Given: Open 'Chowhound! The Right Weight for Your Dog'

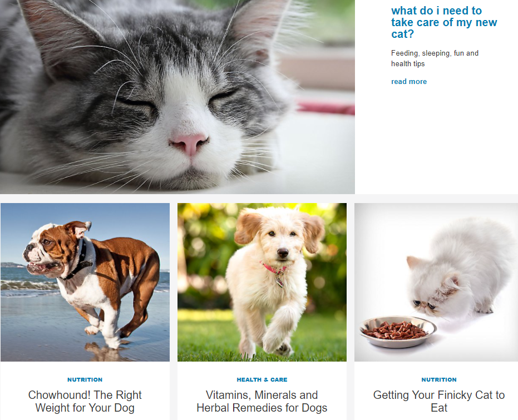Looking at the screenshot, I should (85, 401).
